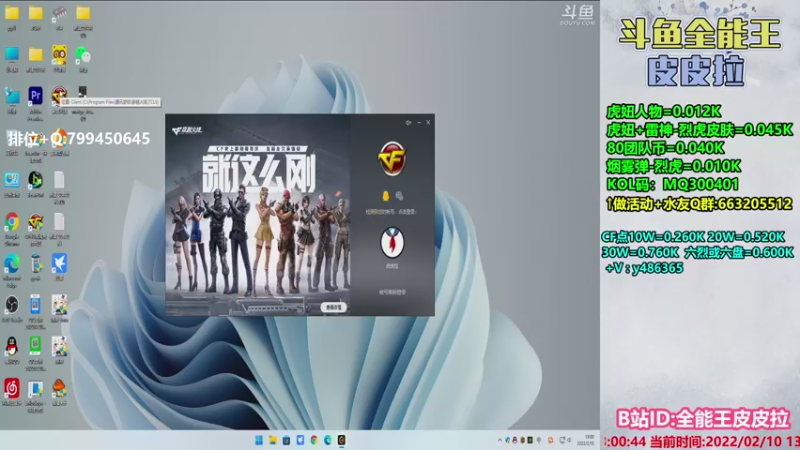
Task: Click the CF launcher promotional banner image
Action: pos(258,215)
